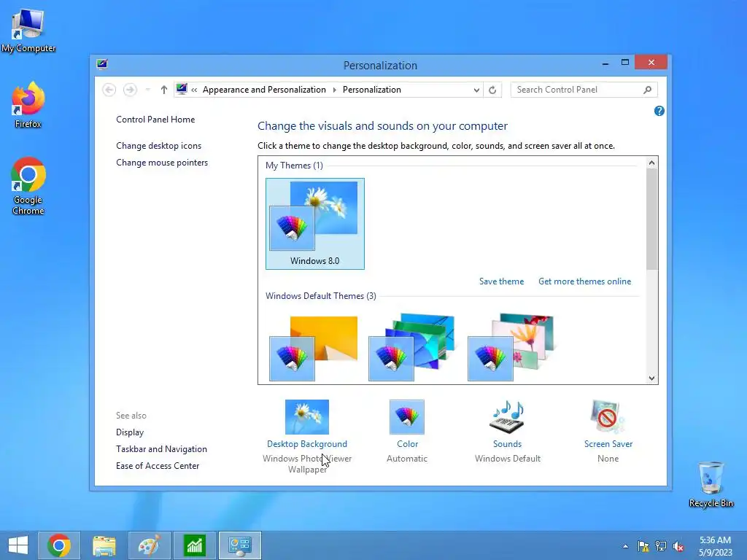This screenshot has height=560, width=747.
Task: Click the 'My Themes (1)' heading
Action: point(294,166)
